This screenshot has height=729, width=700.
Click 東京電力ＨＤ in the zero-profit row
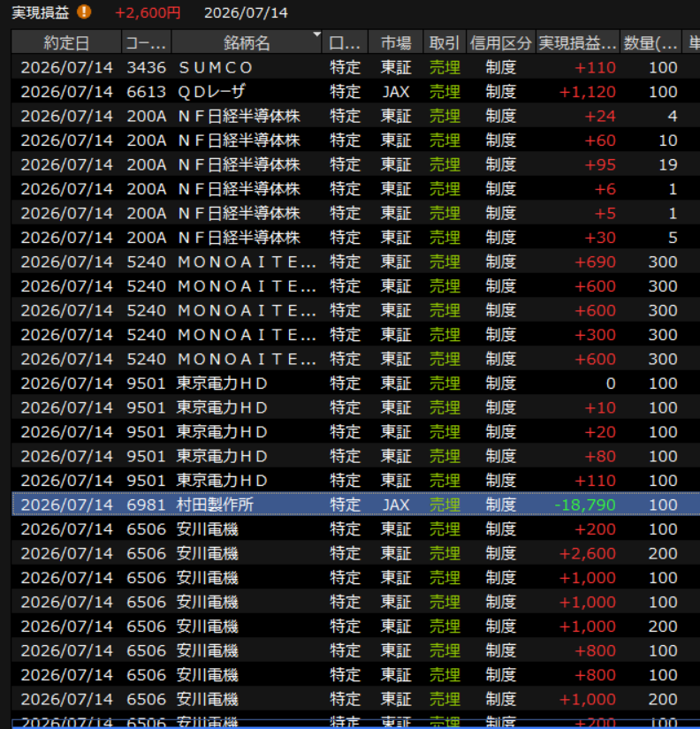(222, 383)
